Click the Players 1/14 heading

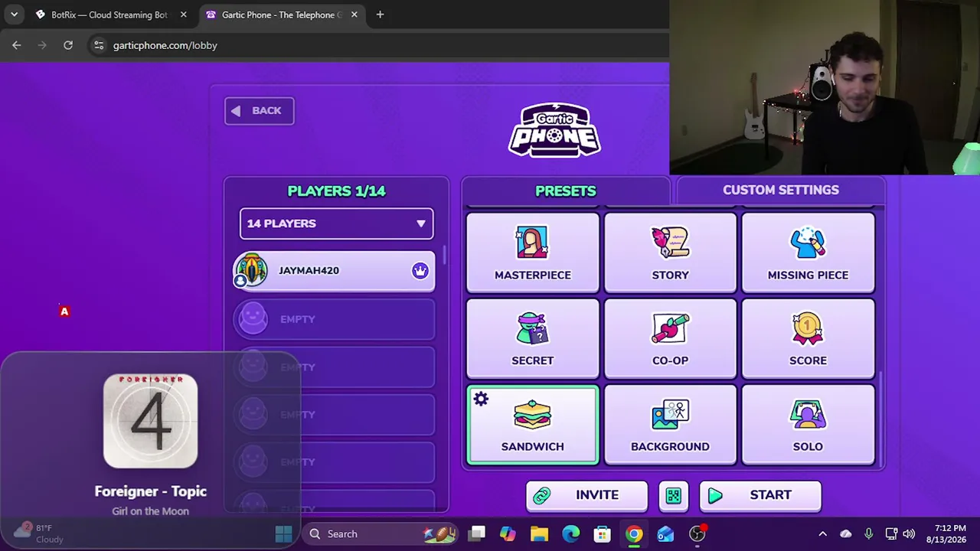click(336, 191)
